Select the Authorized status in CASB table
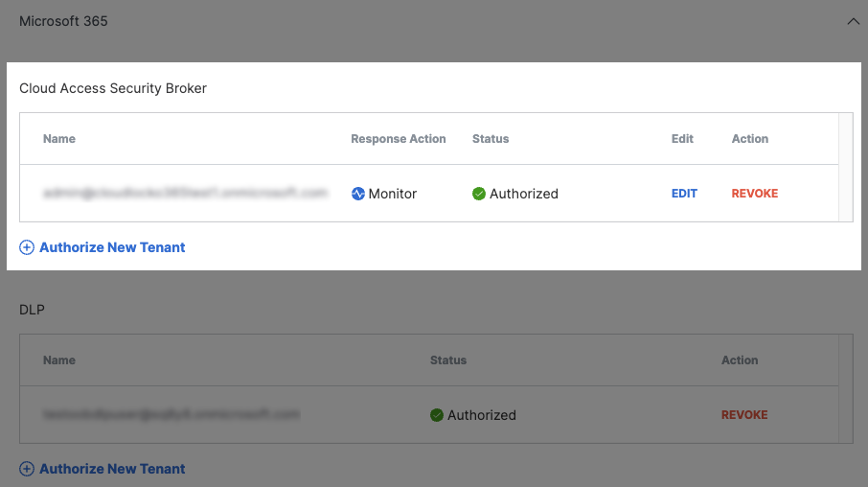Screen dimensions: 868x487 pos(524,194)
